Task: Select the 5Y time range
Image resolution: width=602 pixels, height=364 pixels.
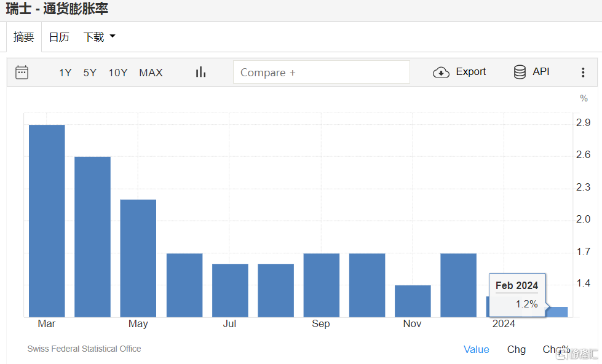Action: 90,73
